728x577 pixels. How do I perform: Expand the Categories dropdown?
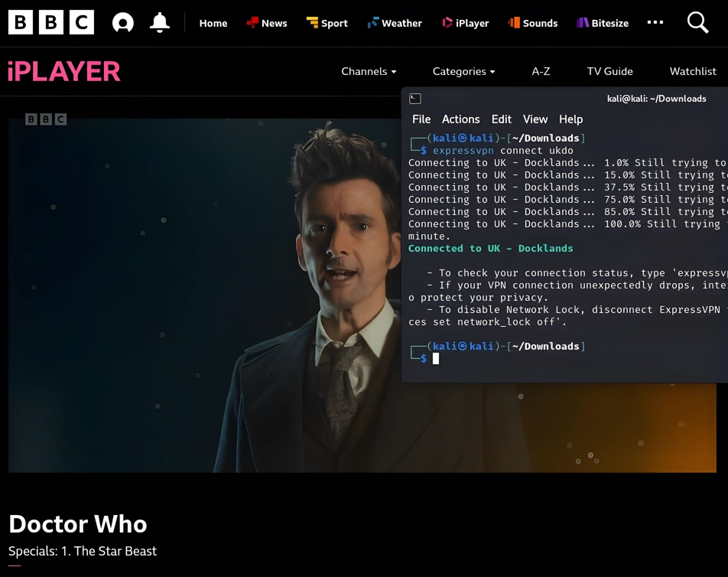tap(464, 71)
